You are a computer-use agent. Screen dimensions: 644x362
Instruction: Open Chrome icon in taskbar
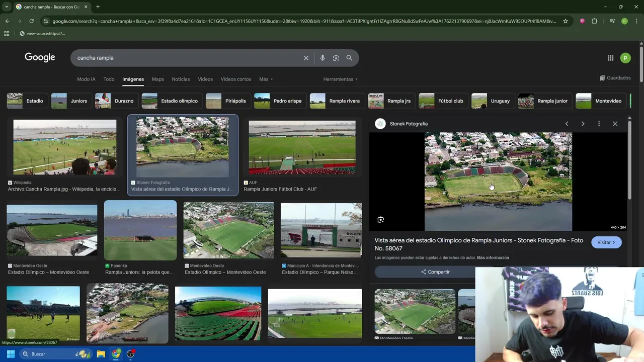(116, 354)
